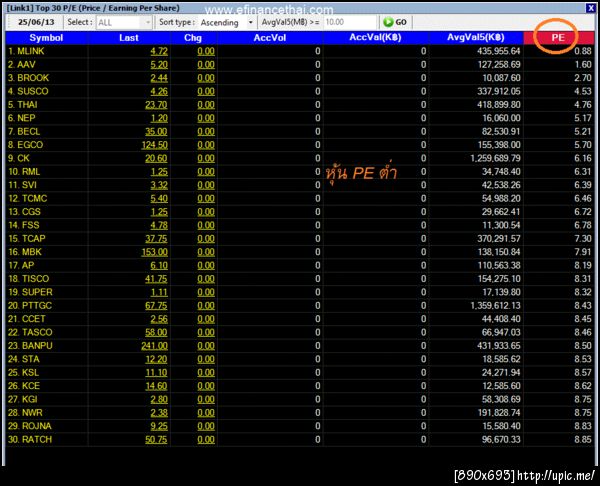Sort by the AccVal(K฿) column header

click(x=375, y=38)
